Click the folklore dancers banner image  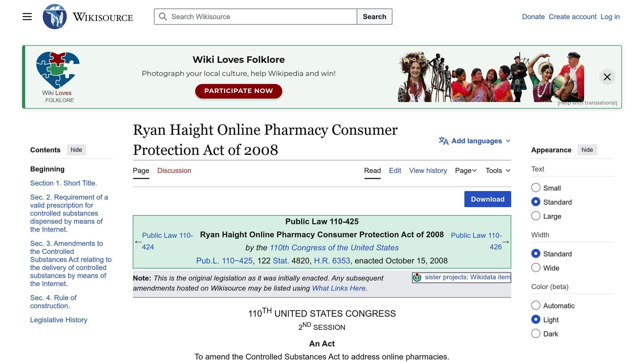[491, 77]
